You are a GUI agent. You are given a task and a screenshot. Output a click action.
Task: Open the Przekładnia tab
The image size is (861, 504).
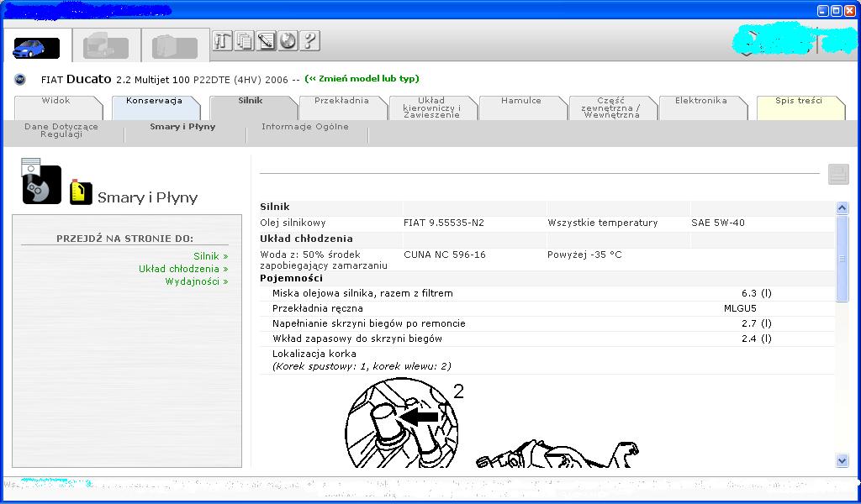tap(341, 101)
